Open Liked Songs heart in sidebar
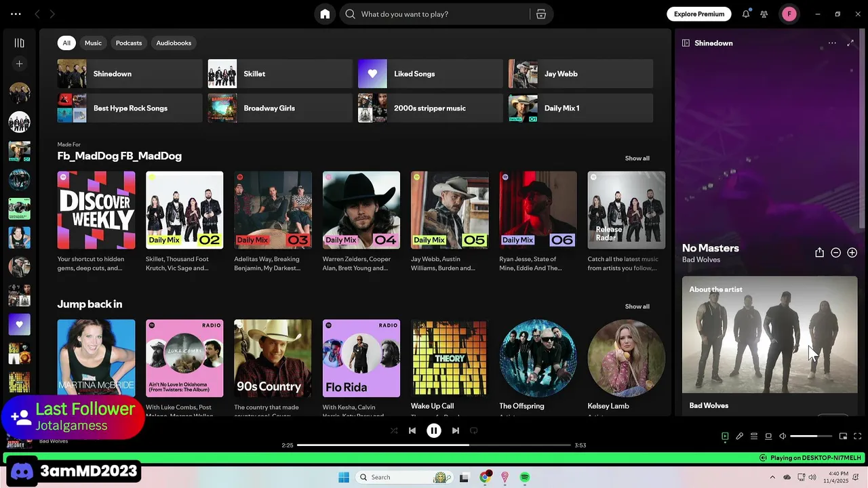Screen dimensions: 868x488 19,325
